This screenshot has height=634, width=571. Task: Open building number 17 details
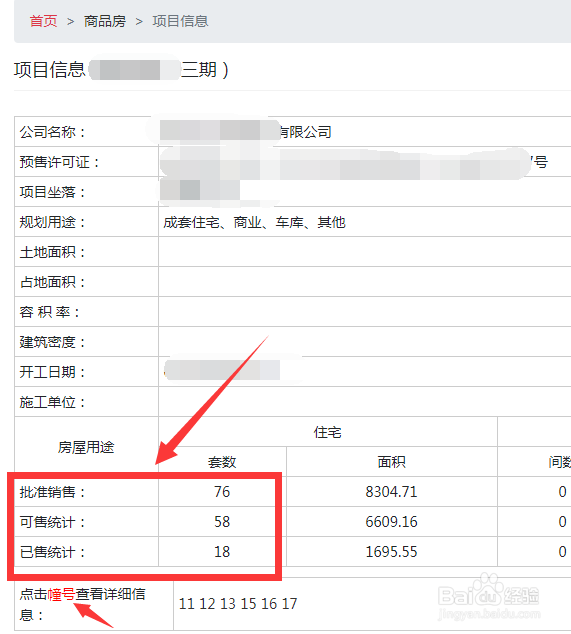pyautogui.click(x=290, y=604)
